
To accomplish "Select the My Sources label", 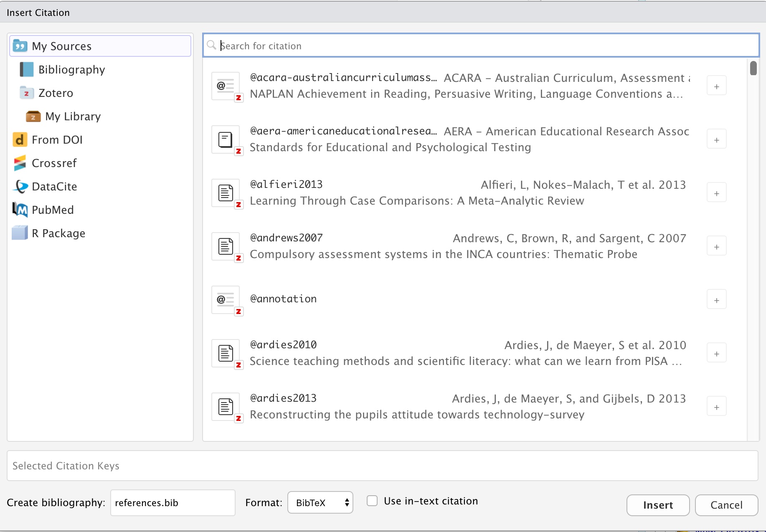I will [x=61, y=46].
